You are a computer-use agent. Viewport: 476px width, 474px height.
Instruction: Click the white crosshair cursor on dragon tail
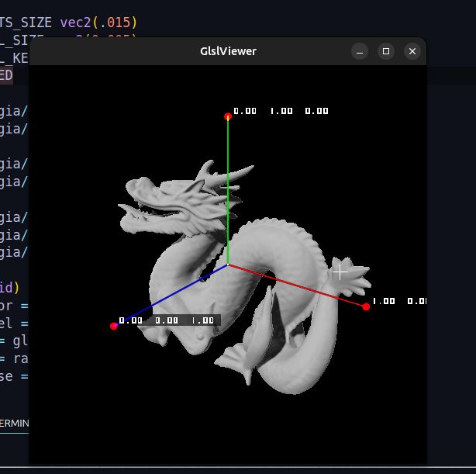tap(340, 272)
